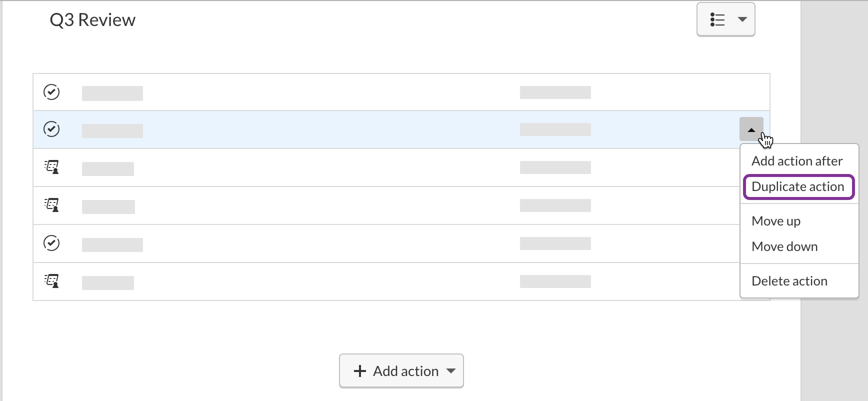Choose Add action after from menu
Screen dimensions: 868x401
[797, 161]
